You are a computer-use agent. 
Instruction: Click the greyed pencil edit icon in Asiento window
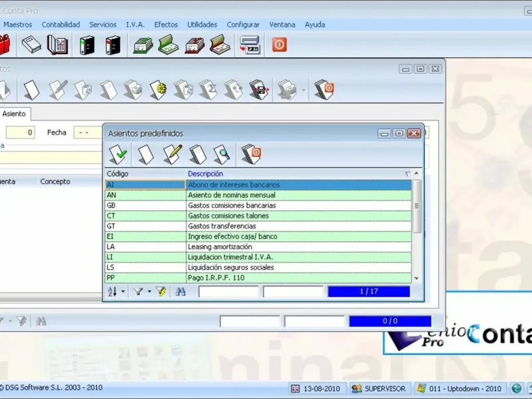click(x=58, y=90)
